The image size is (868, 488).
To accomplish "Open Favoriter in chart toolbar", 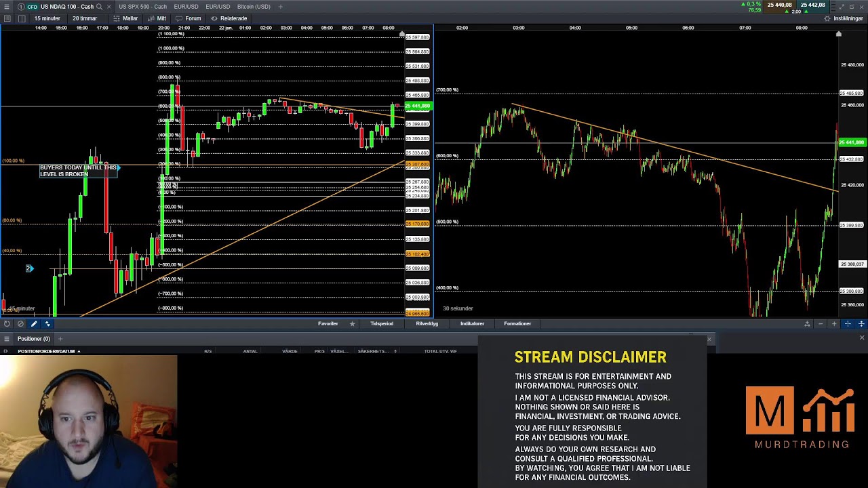I will (328, 324).
